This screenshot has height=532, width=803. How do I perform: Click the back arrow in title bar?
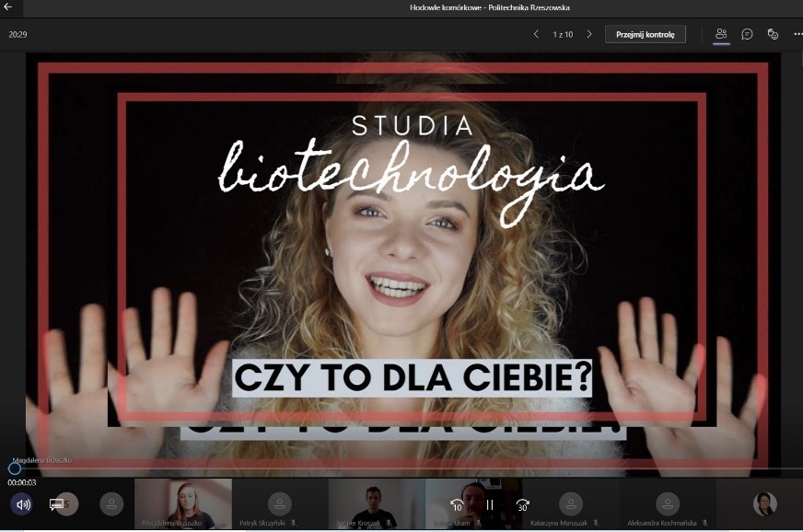click(8, 7)
